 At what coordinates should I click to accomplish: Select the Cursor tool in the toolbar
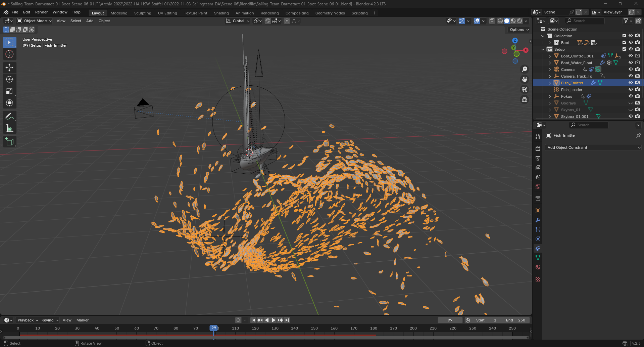tap(9, 54)
